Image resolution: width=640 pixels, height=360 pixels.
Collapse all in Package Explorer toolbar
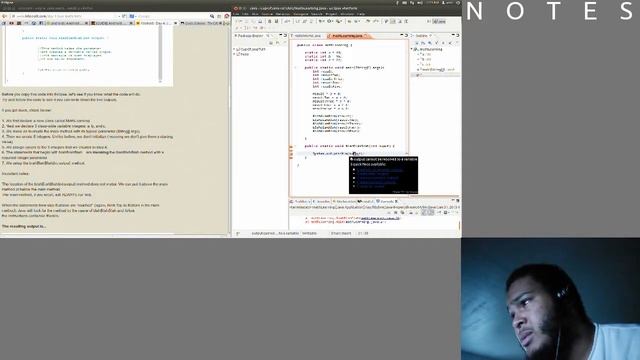point(271,43)
